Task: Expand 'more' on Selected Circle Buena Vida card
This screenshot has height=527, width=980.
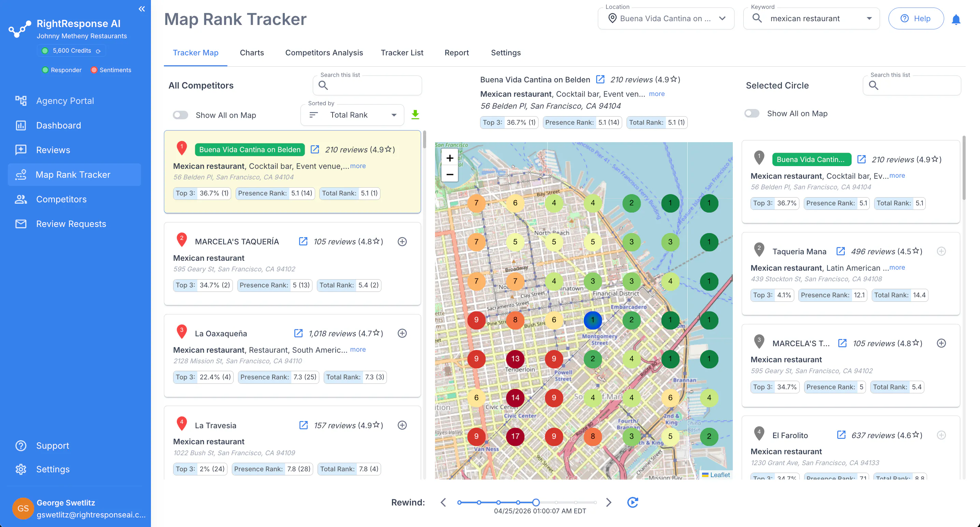Action: click(897, 176)
